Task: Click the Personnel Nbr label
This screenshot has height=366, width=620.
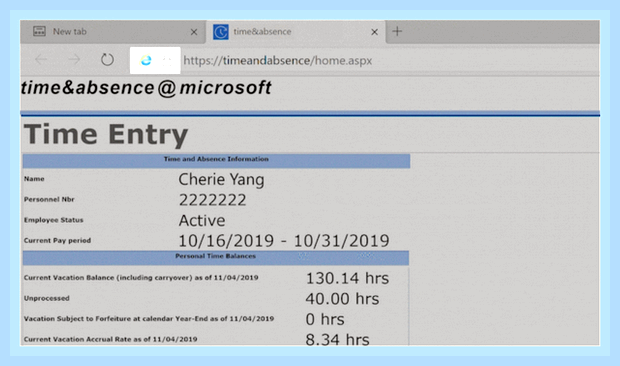Action: [x=49, y=199]
